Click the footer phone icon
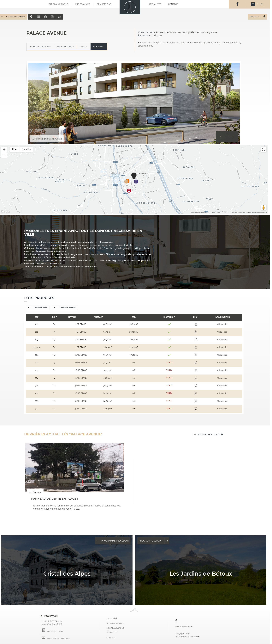Image resolution: width=272 pixels, height=644 pixels. [x=44, y=630]
